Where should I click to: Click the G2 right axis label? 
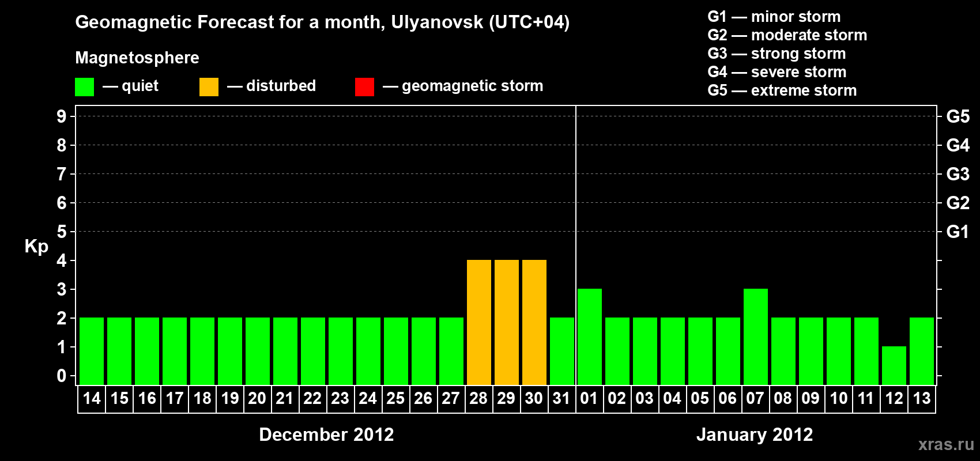click(958, 203)
